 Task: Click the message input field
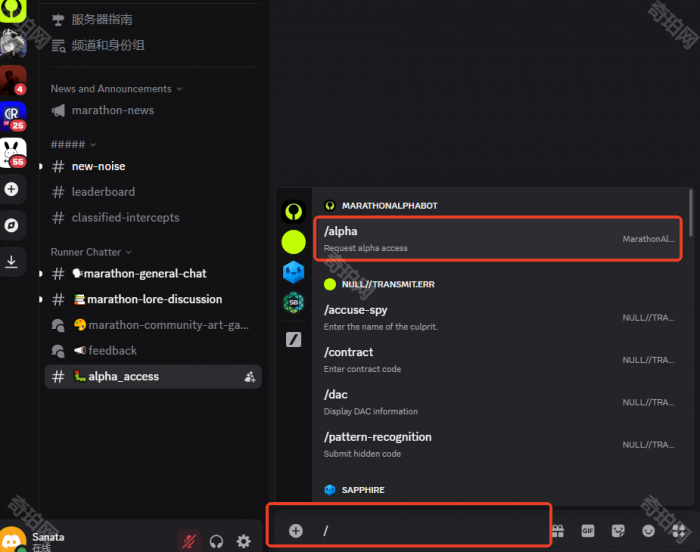tap(430, 530)
